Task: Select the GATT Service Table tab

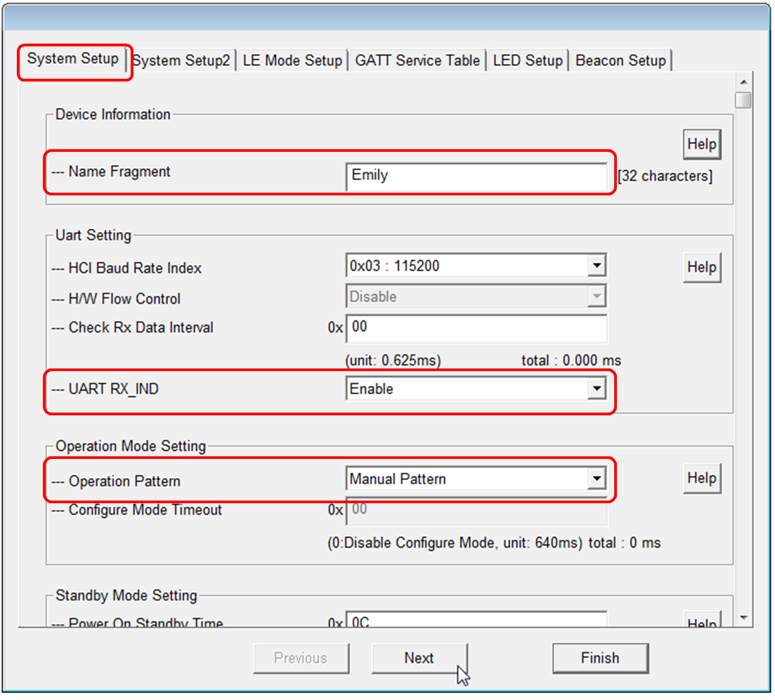Action: (417, 61)
